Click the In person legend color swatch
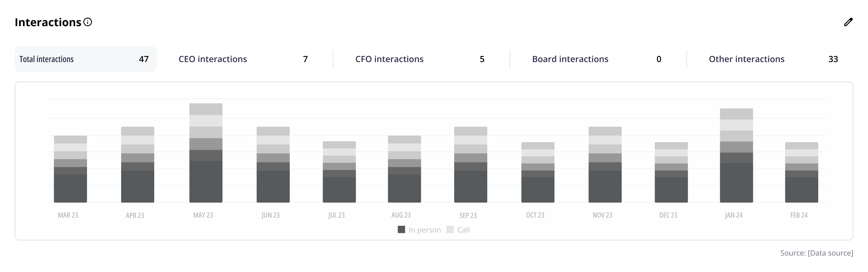868x272 pixels. 401,229
